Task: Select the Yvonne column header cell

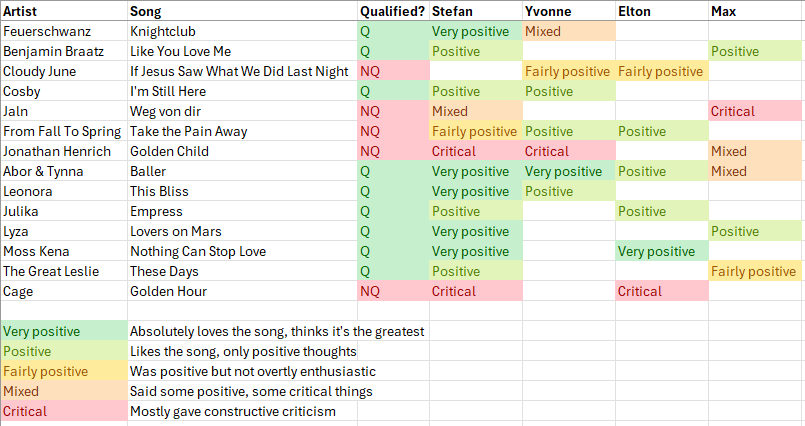Action: coord(567,11)
